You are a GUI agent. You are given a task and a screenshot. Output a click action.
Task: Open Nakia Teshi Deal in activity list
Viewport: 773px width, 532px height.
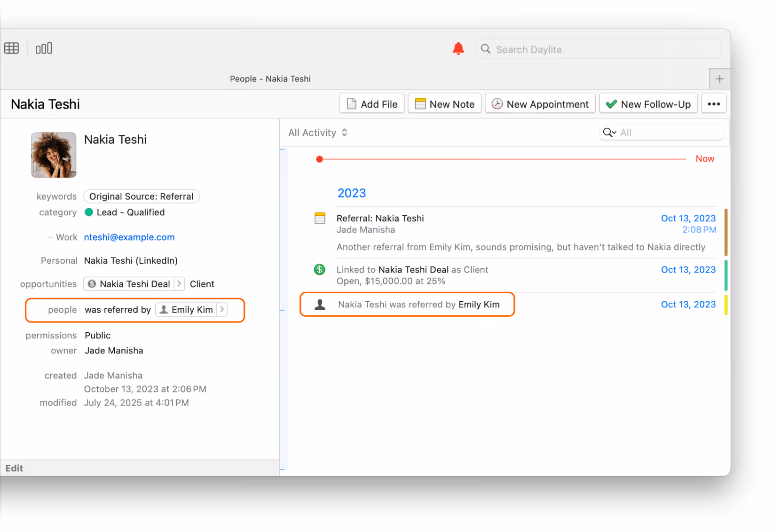[x=413, y=270]
